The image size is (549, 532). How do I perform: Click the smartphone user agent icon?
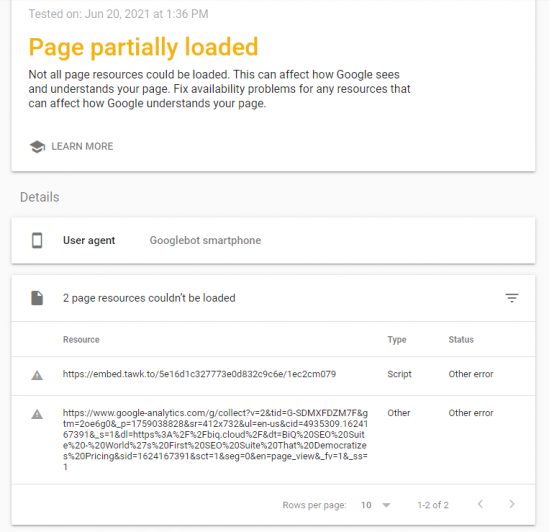(37, 241)
